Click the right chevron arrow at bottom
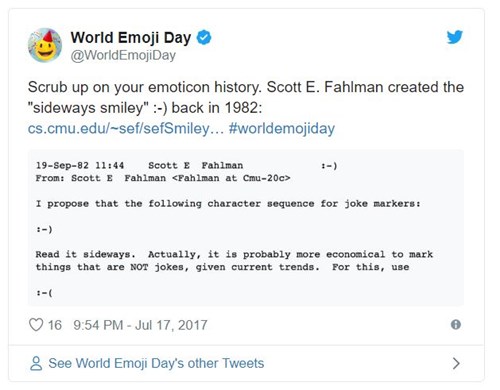This screenshot has width=500, height=390. pyautogui.click(x=456, y=363)
